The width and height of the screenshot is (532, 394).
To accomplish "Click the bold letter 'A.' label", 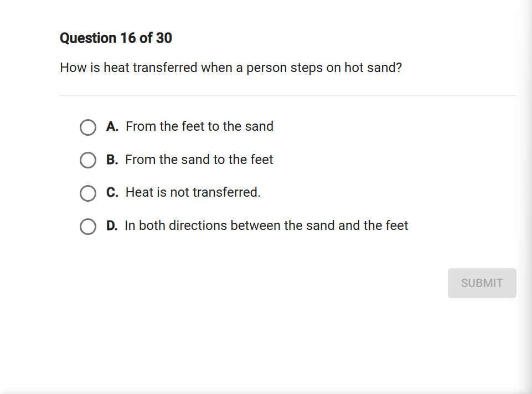I will 112,127.
